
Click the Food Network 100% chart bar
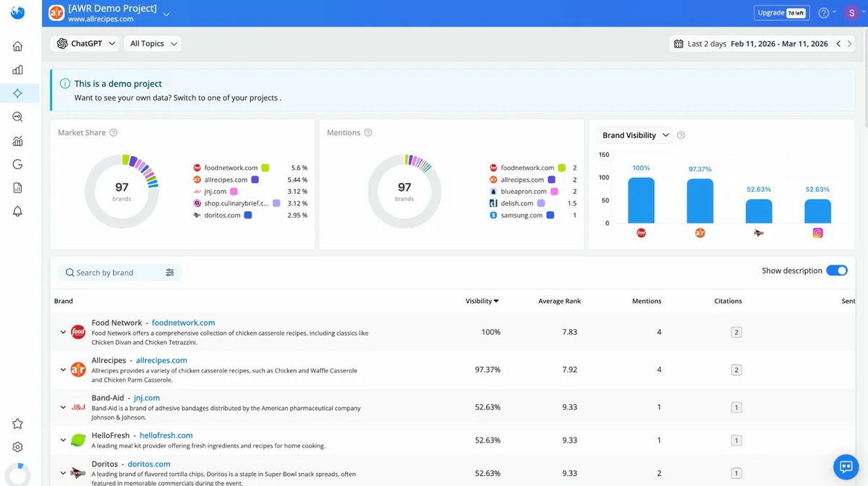tap(641, 200)
